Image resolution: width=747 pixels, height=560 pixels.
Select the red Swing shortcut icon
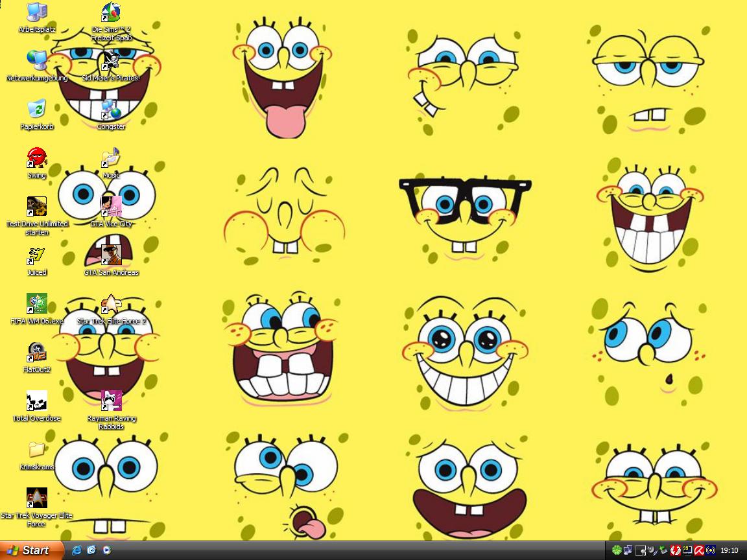coord(37,158)
